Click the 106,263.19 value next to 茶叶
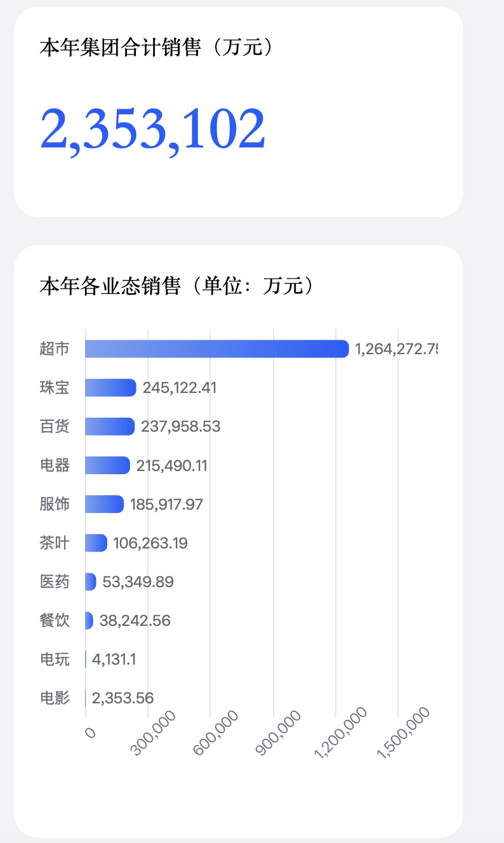Screen dimensions: 504x843 pyautogui.click(x=150, y=543)
